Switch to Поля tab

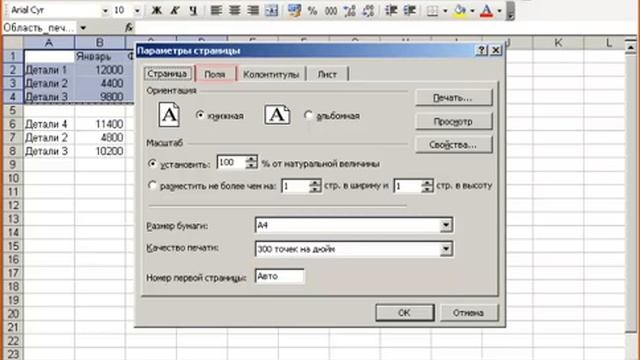point(215,74)
